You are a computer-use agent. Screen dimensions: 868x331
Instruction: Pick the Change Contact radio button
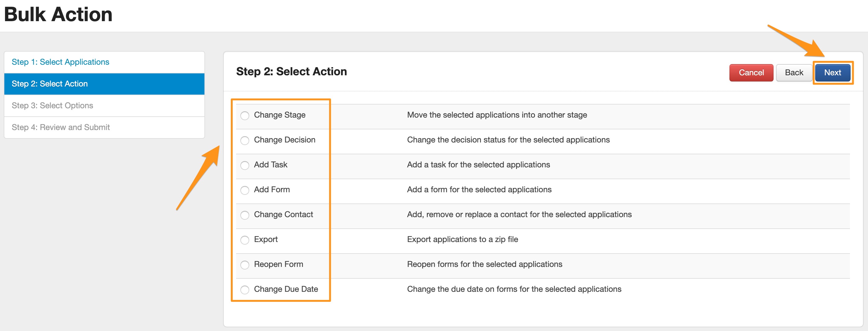click(x=244, y=215)
